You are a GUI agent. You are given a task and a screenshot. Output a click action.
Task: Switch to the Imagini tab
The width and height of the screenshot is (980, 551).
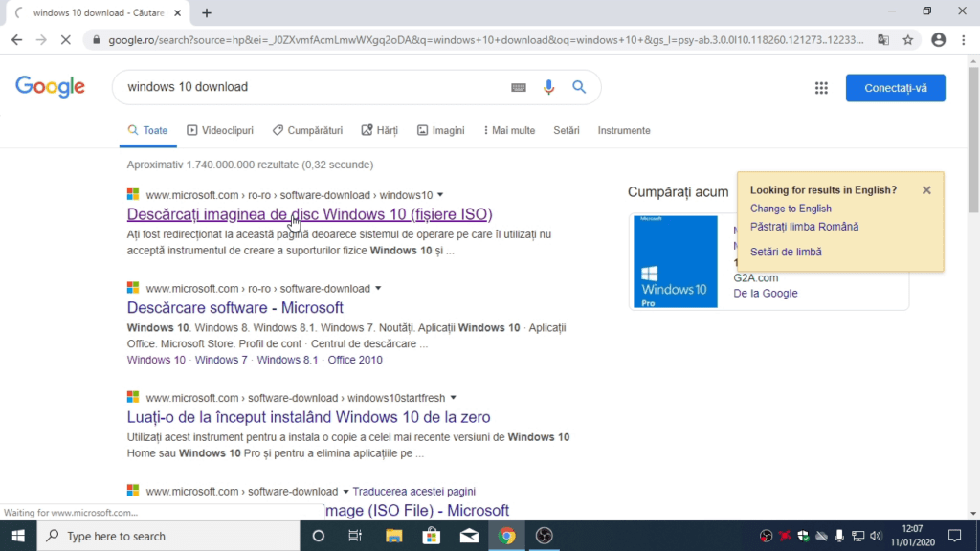pos(440,130)
